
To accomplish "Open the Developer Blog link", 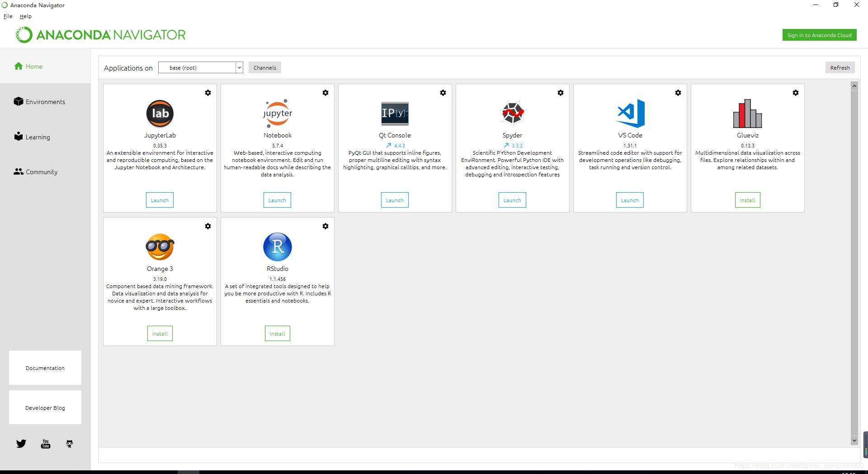I will pos(45,408).
